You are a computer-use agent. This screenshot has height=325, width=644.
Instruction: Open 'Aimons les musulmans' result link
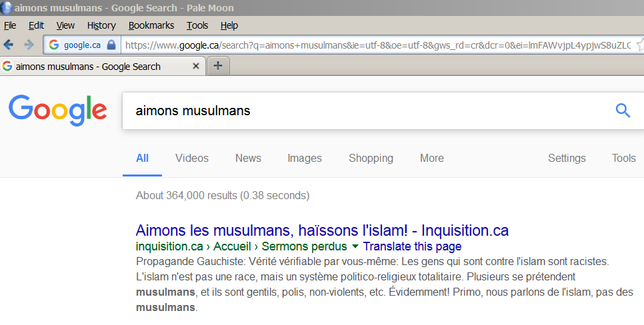(x=322, y=230)
